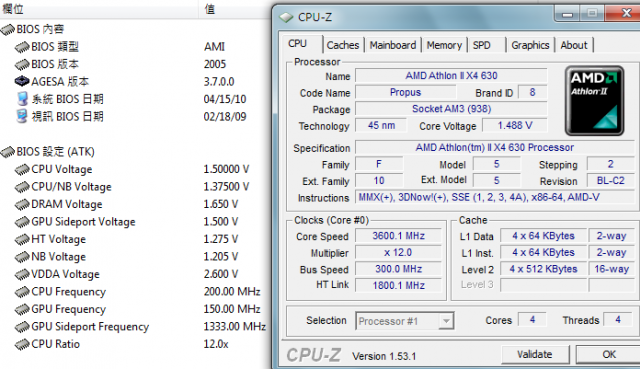
Task: Click the chip icon beside BIOS 類型
Action: (22, 47)
